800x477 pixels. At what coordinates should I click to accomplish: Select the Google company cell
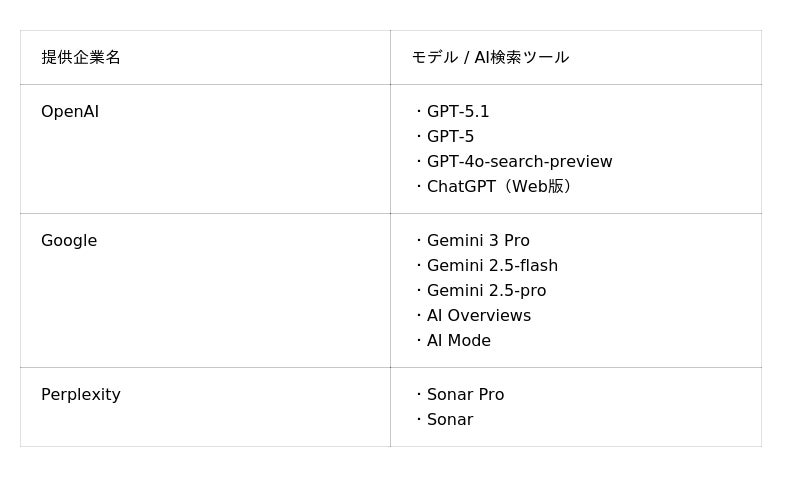pos(69,241)
